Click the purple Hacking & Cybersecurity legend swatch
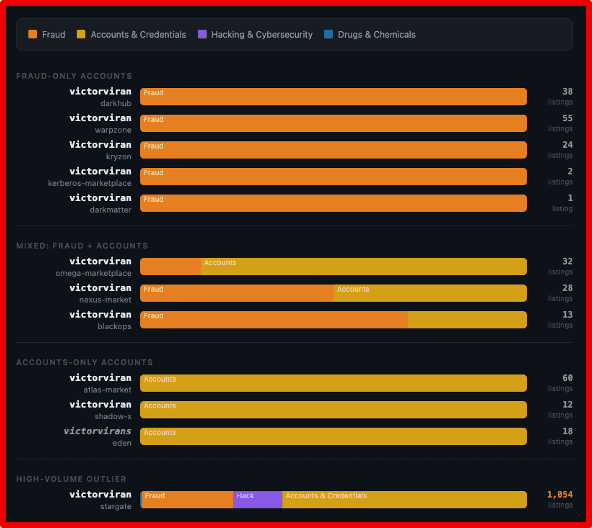Screen dimensions: 592x528 tap(202, 34)
